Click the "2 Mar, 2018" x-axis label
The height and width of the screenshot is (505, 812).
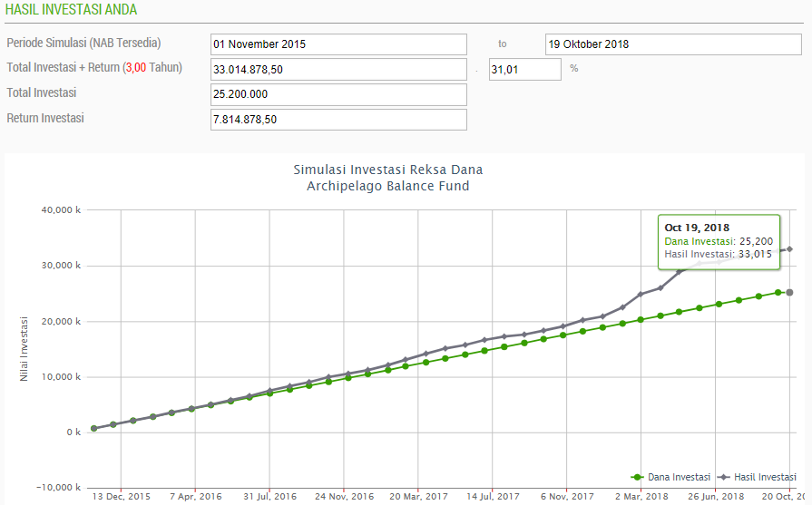pos(641,497)
